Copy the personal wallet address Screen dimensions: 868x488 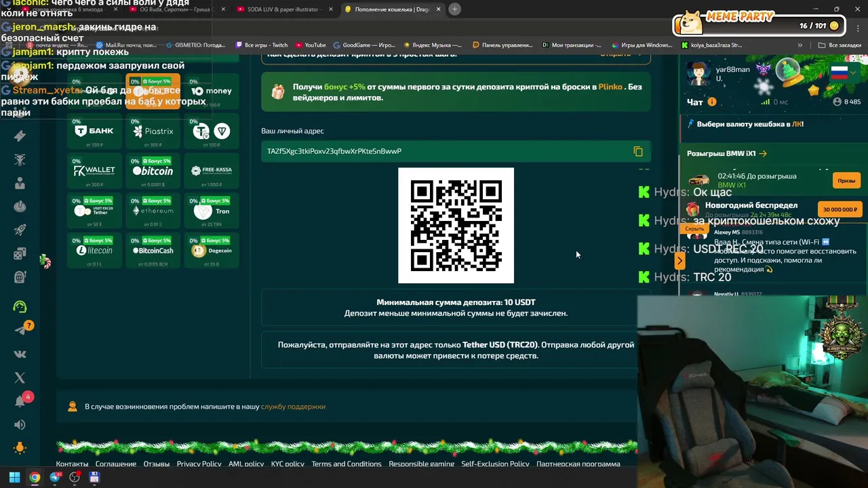coord(638,152)
